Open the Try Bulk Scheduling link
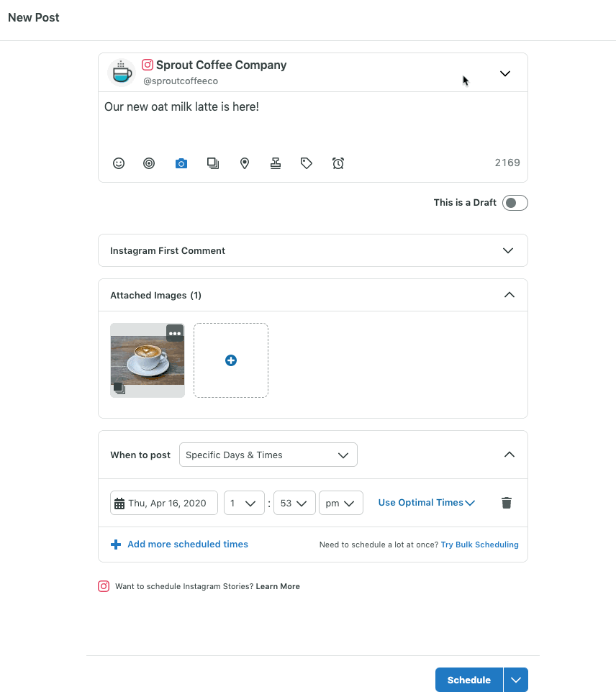The height and width of the screenshot is (697, 616). click(479, 545)
